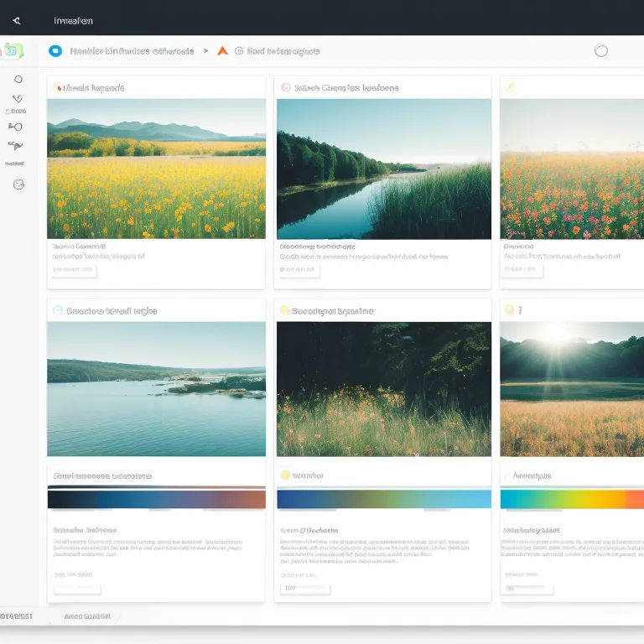
Task: Click the small button under the yellow meadow card
Action: (x=74, y=271)
